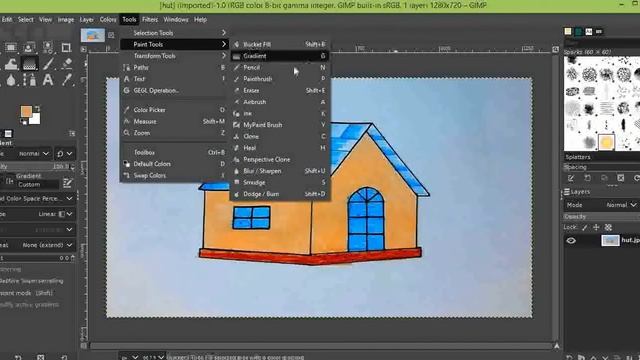640x360 pixels.
Task: Toggle visibility eye of hut.jpg layer
Action: click(571, 240)
